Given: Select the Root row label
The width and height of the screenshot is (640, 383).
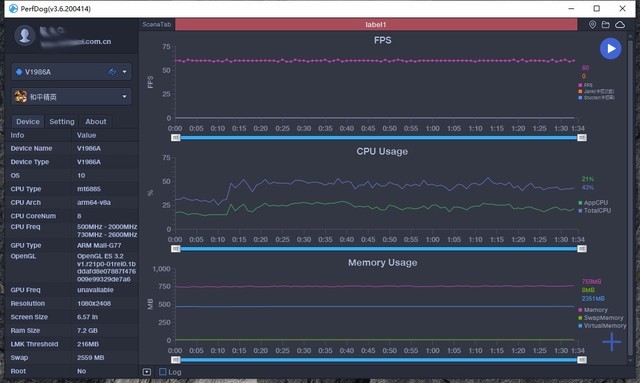Looking at the screenshot, I should click(18, 371).
